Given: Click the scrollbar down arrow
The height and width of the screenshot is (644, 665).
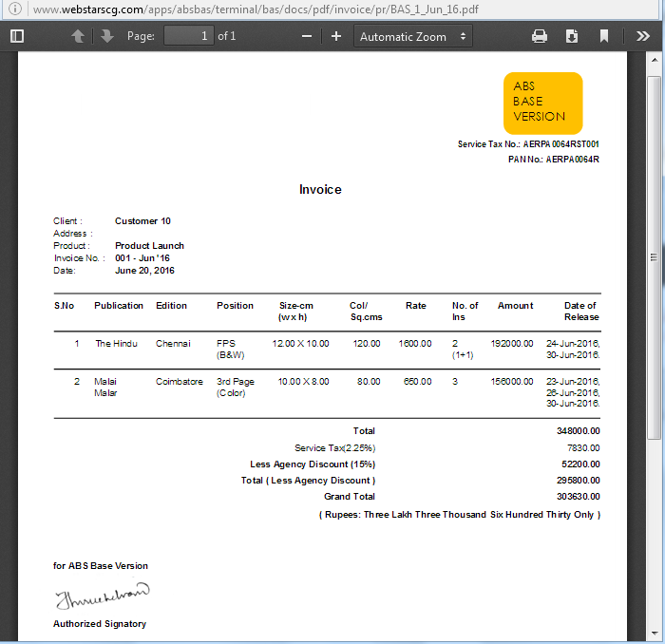Looking at the screenshot, I should tap(655, 633).
